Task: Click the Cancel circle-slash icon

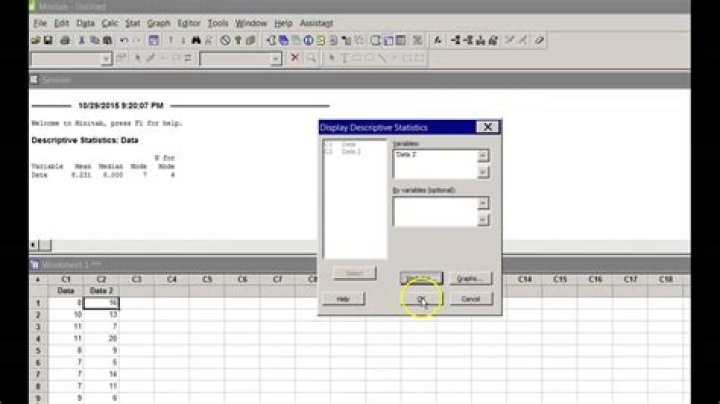Action: (225, 40)
